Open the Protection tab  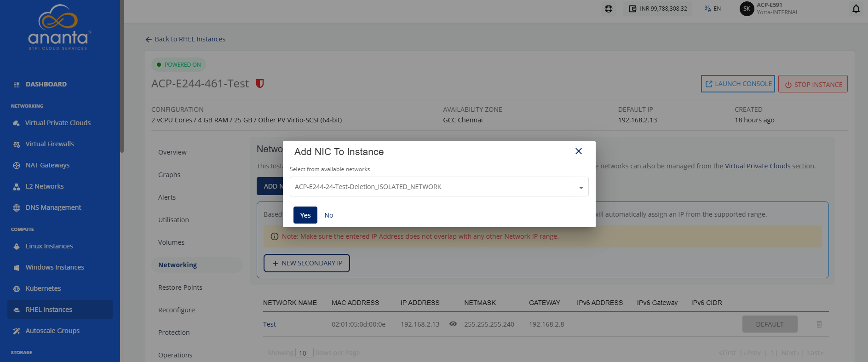coord(174,333)
